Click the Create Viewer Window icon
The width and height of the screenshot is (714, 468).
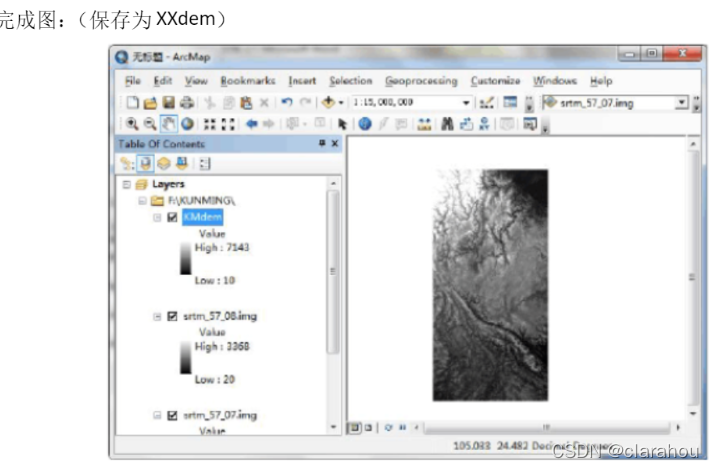(x=530, y=124)
